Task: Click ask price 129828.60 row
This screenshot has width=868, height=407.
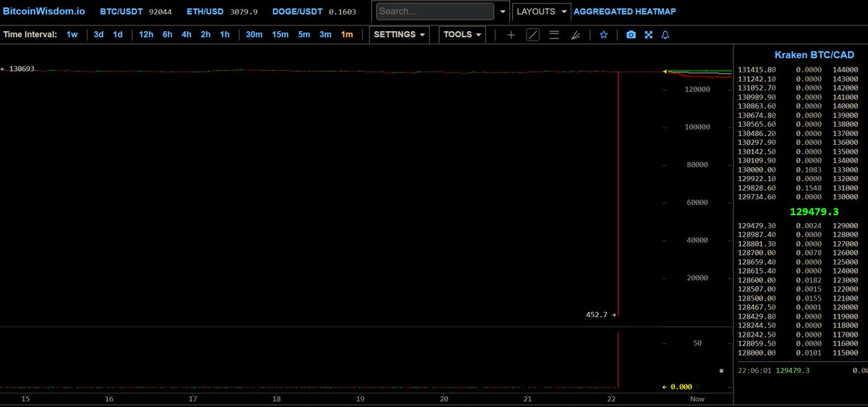Action: [x=798, y=188]
